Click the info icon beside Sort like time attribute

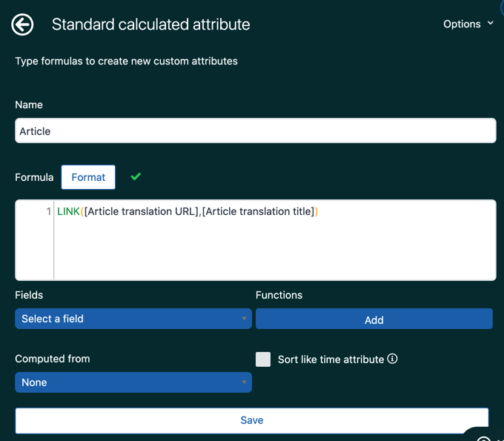393,359
